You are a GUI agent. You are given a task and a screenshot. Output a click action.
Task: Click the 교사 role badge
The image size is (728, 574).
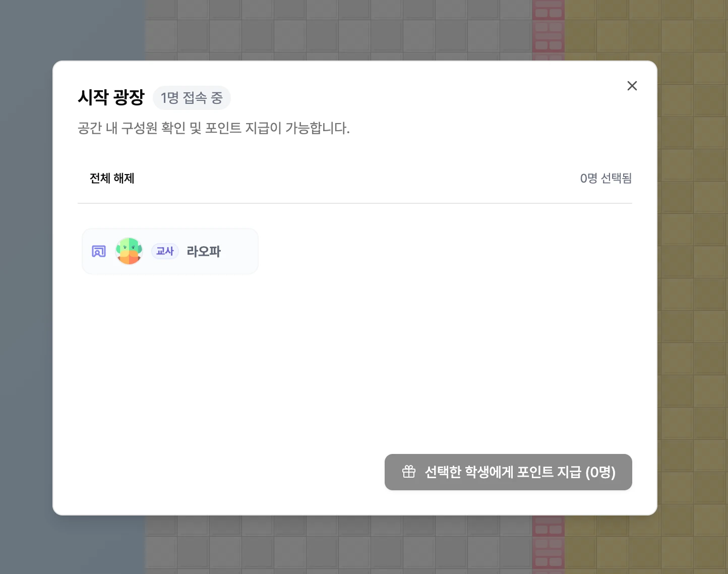[x=165, y=251]
